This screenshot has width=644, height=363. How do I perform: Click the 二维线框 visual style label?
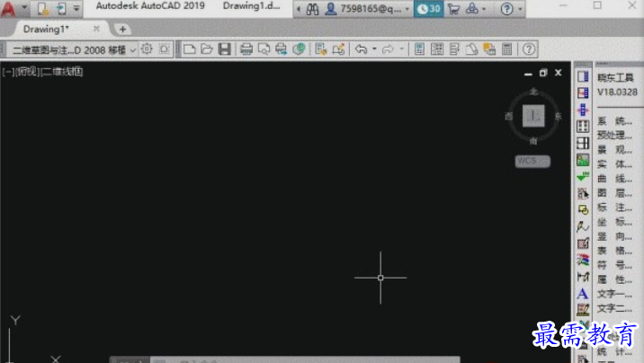click(x=62, y=72)
